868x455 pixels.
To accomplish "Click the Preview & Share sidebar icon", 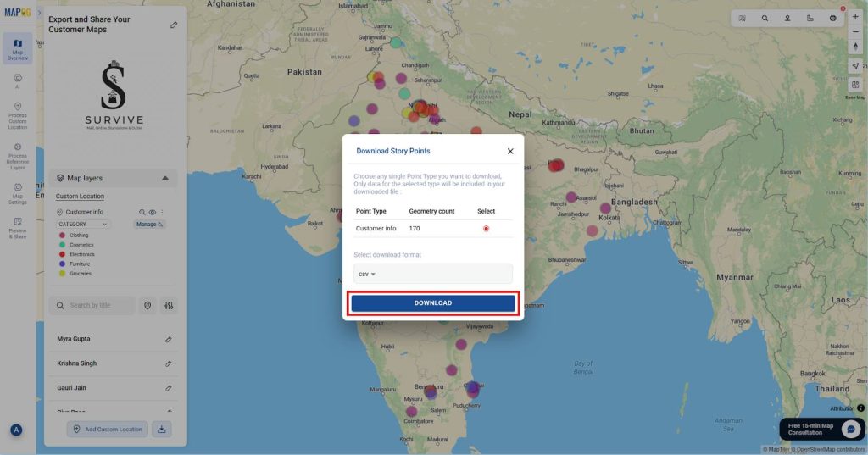I will (x=18, y=227).
